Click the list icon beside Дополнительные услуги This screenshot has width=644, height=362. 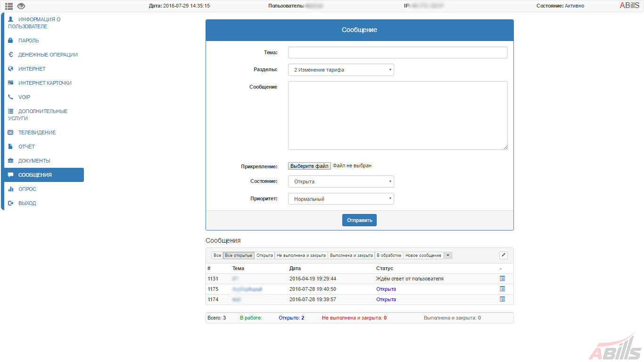11,111
